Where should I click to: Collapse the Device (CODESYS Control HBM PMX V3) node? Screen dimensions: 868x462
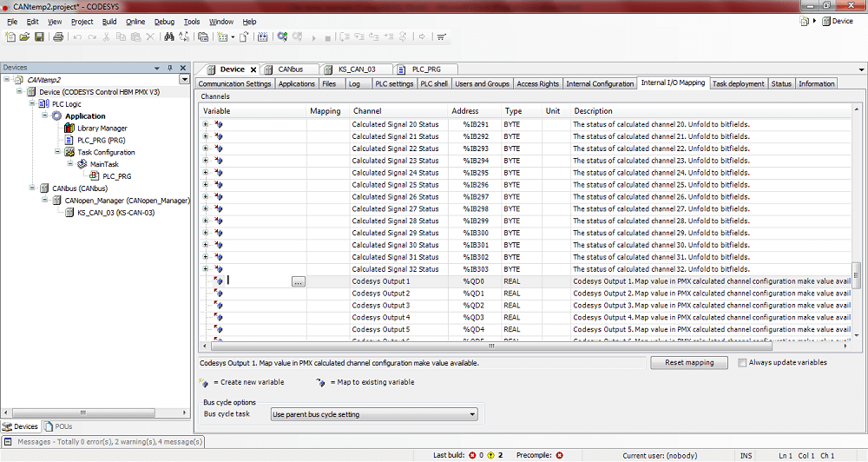click(19, 91)
